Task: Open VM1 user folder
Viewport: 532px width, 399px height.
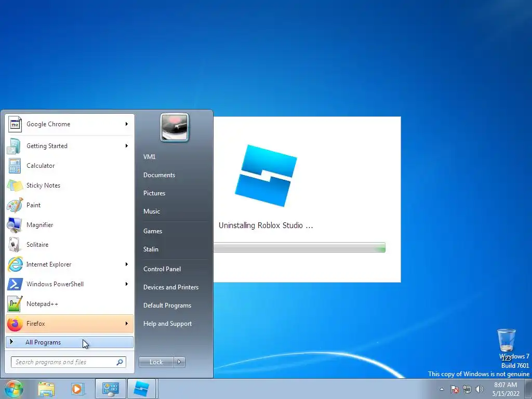Action: pos(149,157)
